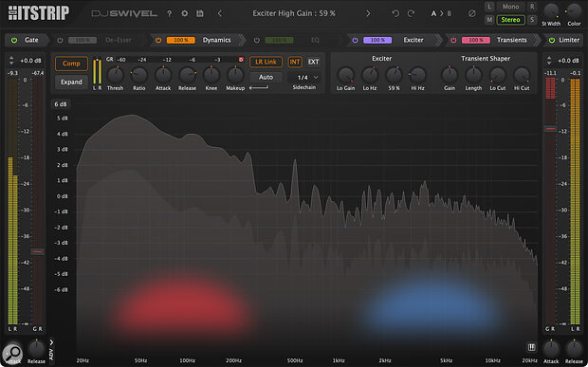588x367 pixels.
Task: Go to previous preset arrow
Action: pyautogui.click(x=220, y=13)
